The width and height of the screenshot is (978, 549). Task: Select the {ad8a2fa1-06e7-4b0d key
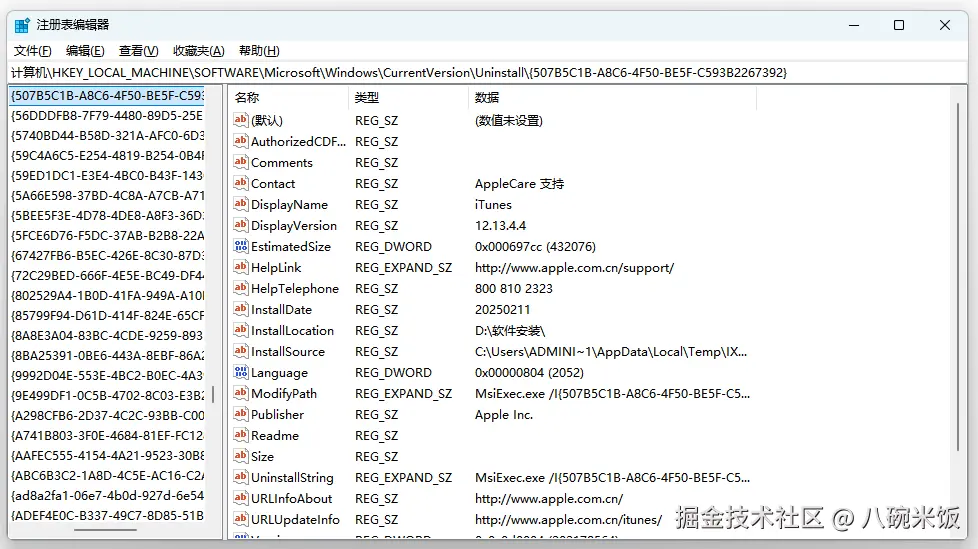coord(107,495)
